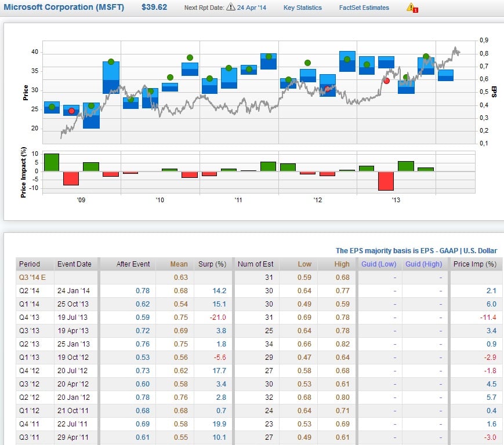Sort by Price Imp (%) header
The image size is (504, 445).
pyautogui.click(x=474, y=264)
